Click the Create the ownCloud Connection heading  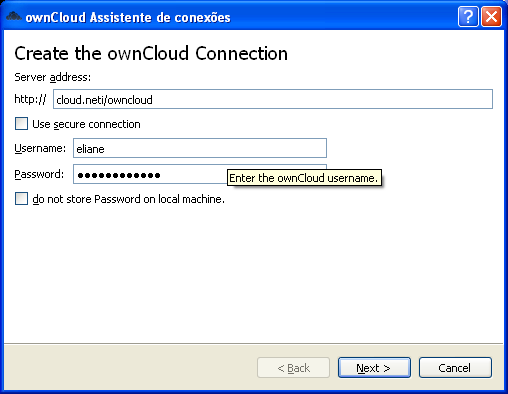151,53
